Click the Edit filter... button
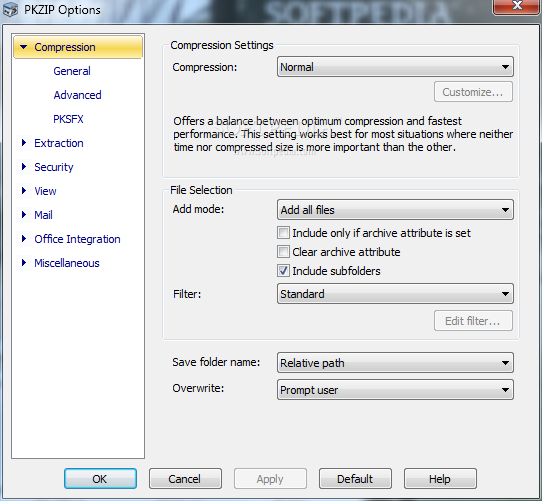 click(x=473, y=321)
